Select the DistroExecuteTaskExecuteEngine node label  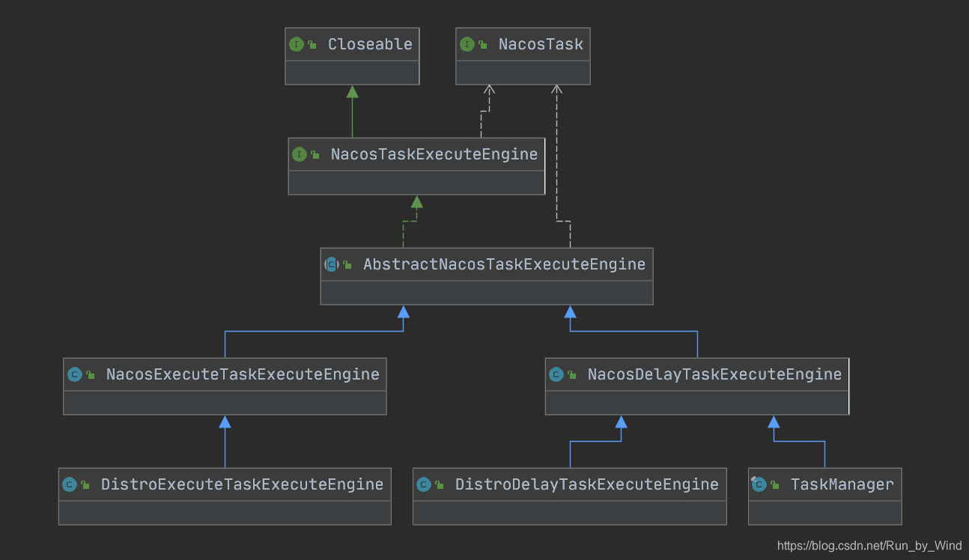pos(242,484)
